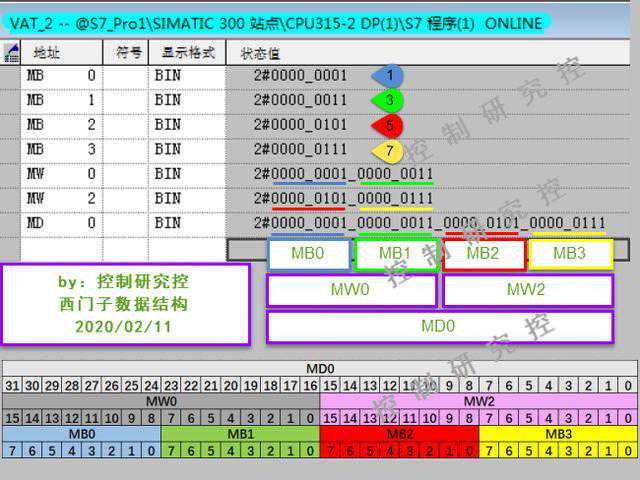Select the 符号 column header
Viewport: 640px width, 480px height.
click(x=128, y=52)
